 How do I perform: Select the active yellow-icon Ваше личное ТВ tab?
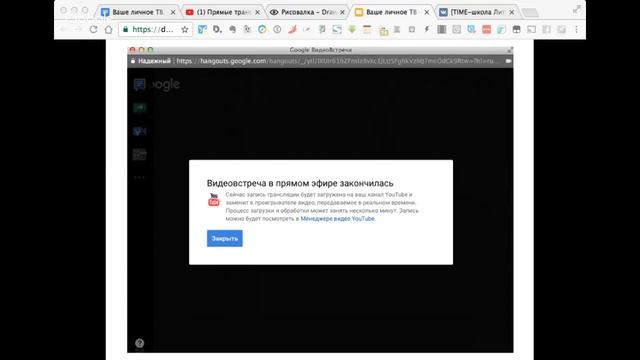click(391, 12)
